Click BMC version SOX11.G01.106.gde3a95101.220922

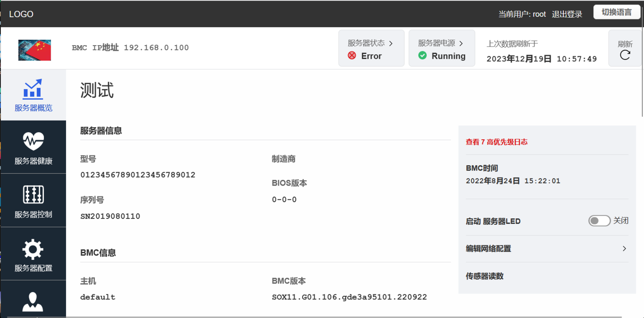pos(349,297)
